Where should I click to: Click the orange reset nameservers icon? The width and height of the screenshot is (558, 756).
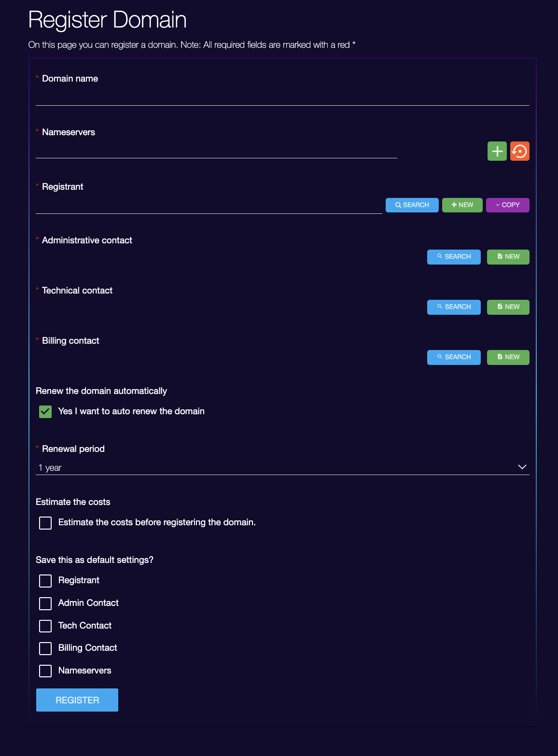[x=520, y=151]
